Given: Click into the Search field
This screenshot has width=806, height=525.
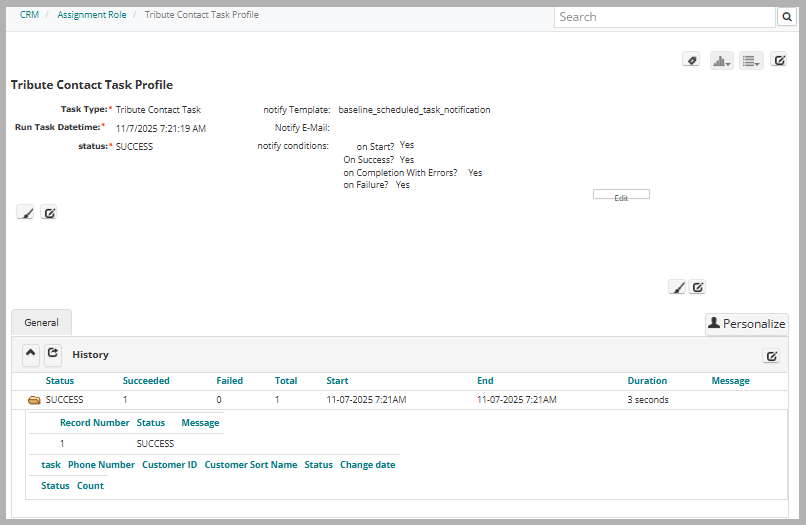Looking at the screenshot, I should click(x=664, y=17).
